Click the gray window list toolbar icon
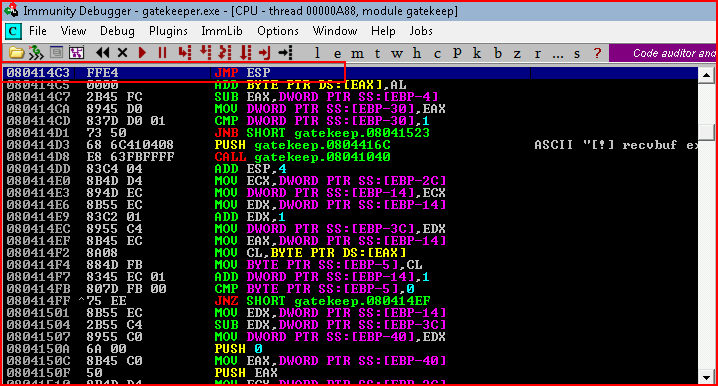Image resolution: width=718 pixels, height=386 pixels. (56, 53)
